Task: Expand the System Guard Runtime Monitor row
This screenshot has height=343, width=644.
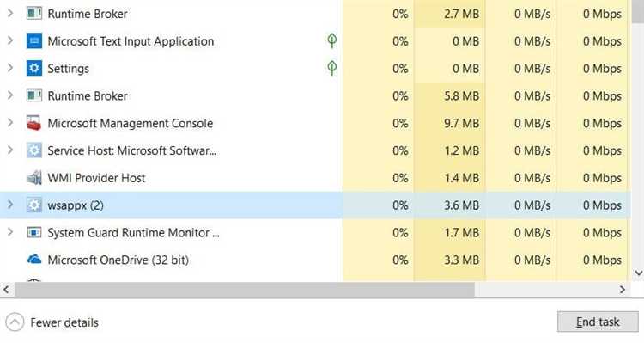Action: point(10,232)
